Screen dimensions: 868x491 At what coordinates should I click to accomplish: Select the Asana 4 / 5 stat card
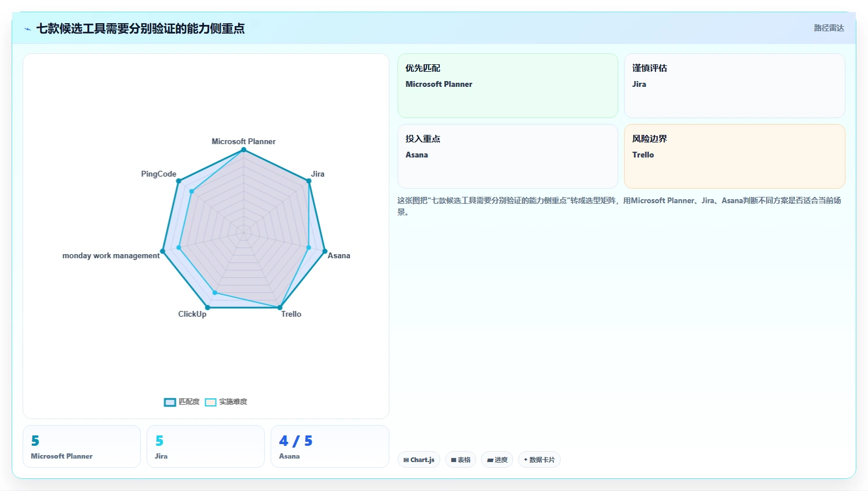pos(330,446)
